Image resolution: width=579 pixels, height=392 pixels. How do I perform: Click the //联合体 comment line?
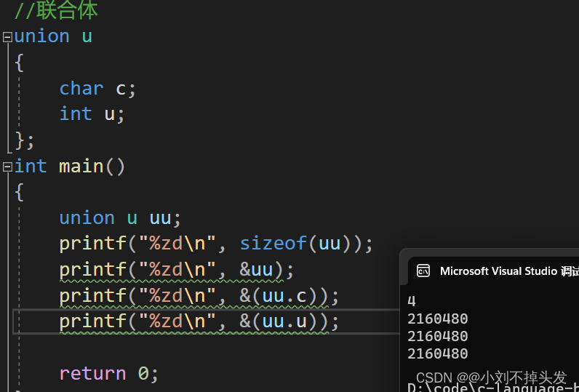pyautogui.click(x=56, y=10)
